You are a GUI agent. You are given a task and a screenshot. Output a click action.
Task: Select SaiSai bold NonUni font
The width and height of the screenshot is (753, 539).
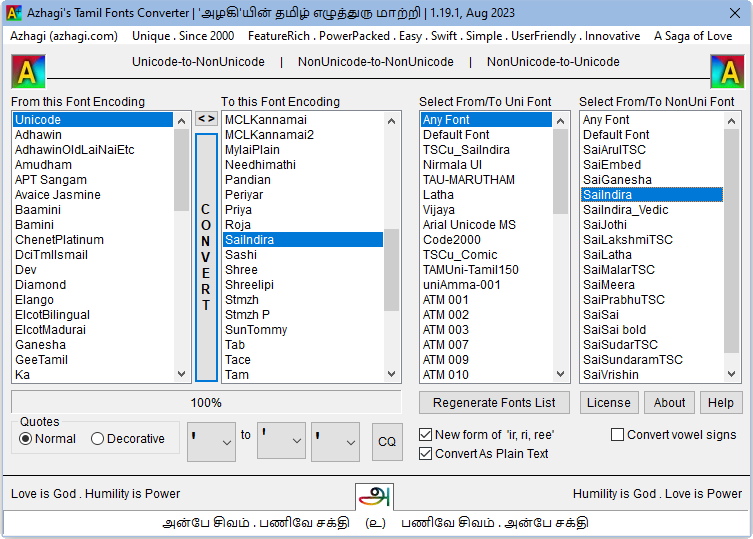[x=652, y=330]
